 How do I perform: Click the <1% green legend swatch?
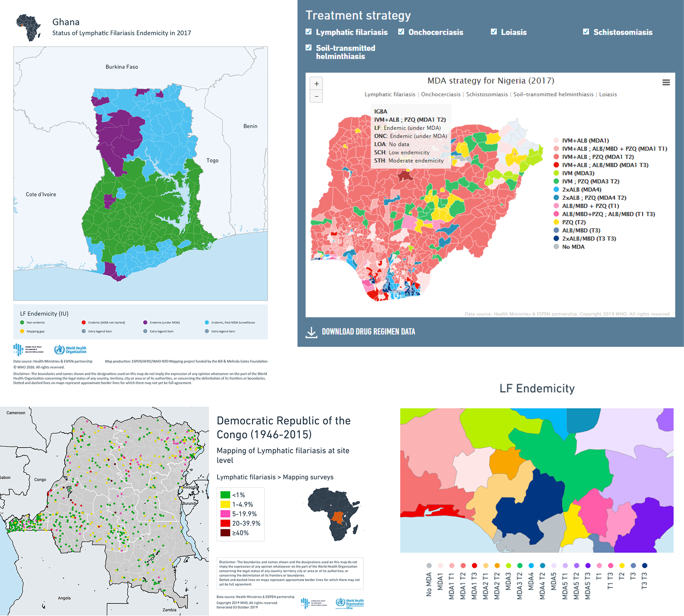coord(225,495)
